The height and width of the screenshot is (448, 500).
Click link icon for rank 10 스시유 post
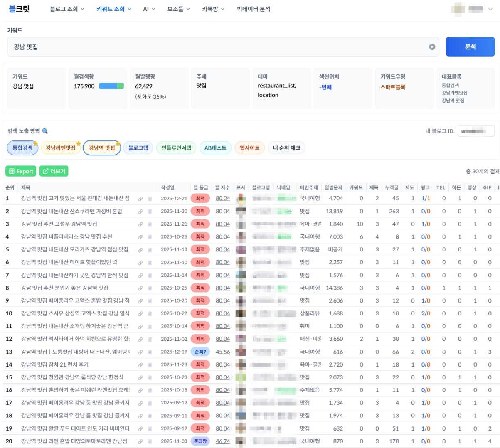coord(140,314)
